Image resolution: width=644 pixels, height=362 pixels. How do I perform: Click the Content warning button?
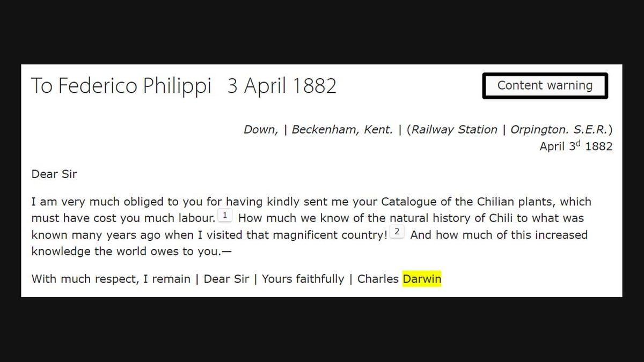[545, 85]
